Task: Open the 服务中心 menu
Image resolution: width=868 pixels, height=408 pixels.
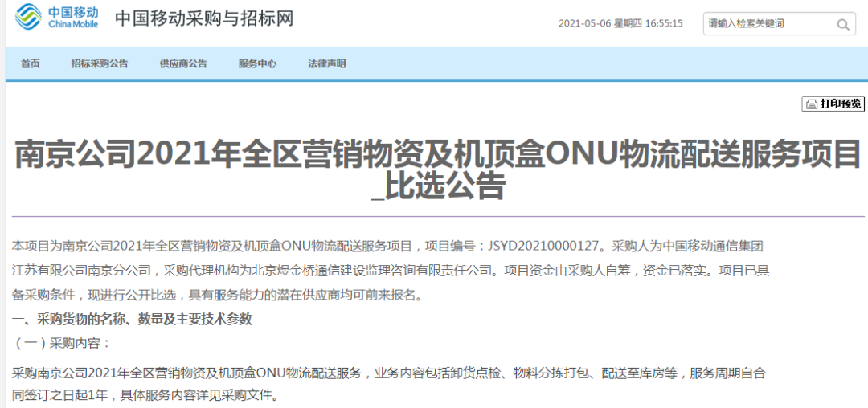Action: [x=257, y=64]
